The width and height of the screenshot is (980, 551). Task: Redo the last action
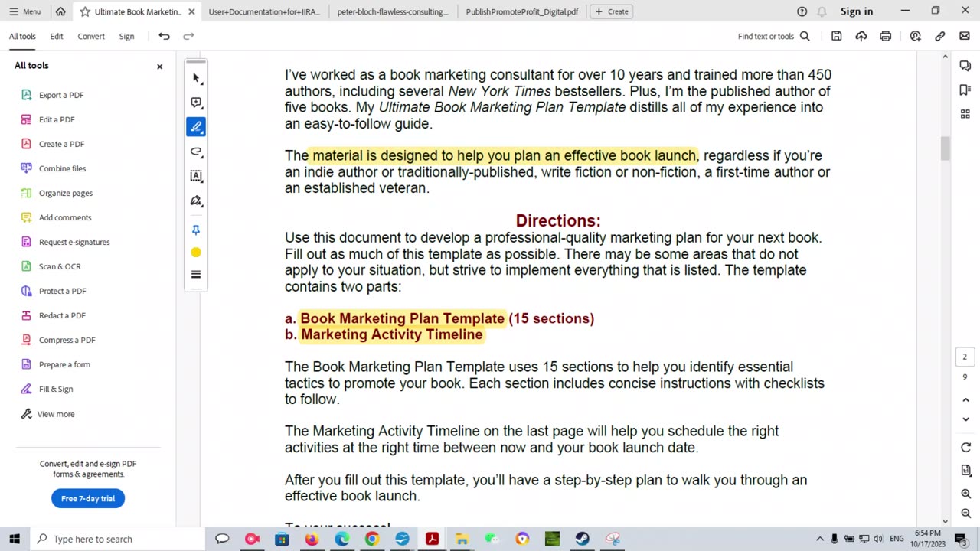point(188,36)
